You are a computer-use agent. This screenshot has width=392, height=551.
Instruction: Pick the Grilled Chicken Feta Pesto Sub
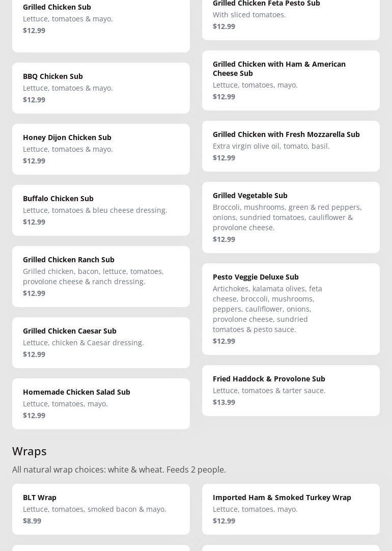pyautogui.click(x=266, y=4)
